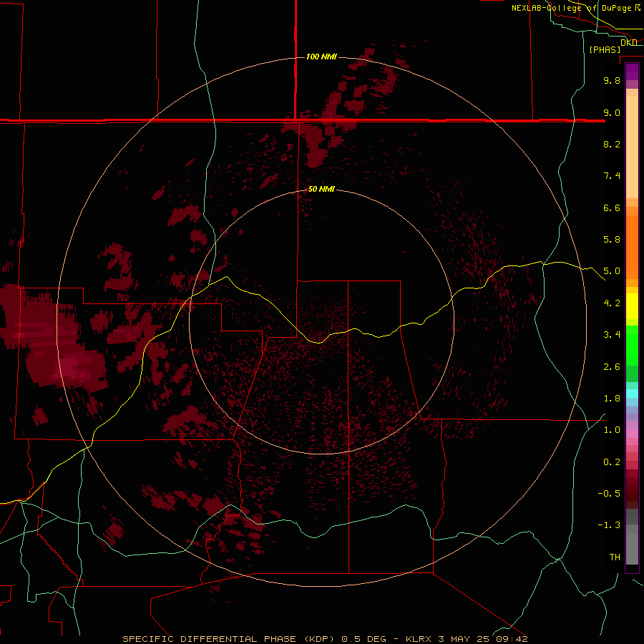Click the 2.6 scale value
The height and width of the screenshot is (644, 644).
[x=612, y=367]
